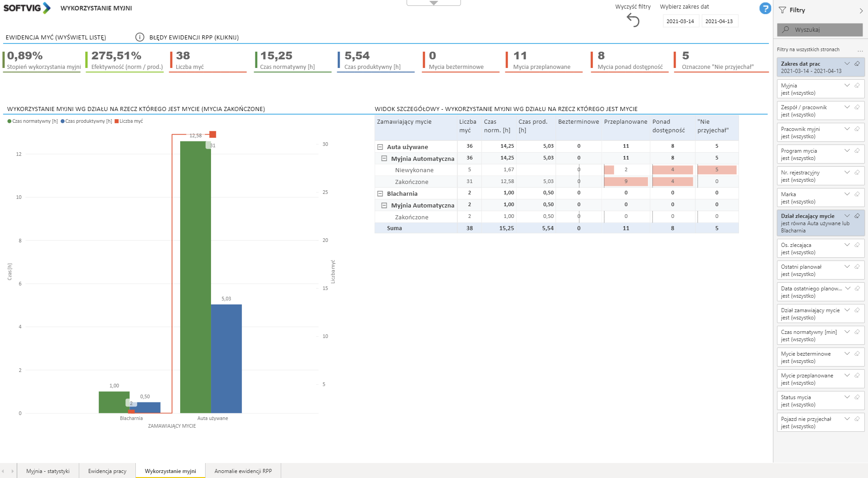Image resolution: width=868 pixels, height=478 pixels.
Task: Click the green Auta używane bar
Action: click(x=195, y=276)
